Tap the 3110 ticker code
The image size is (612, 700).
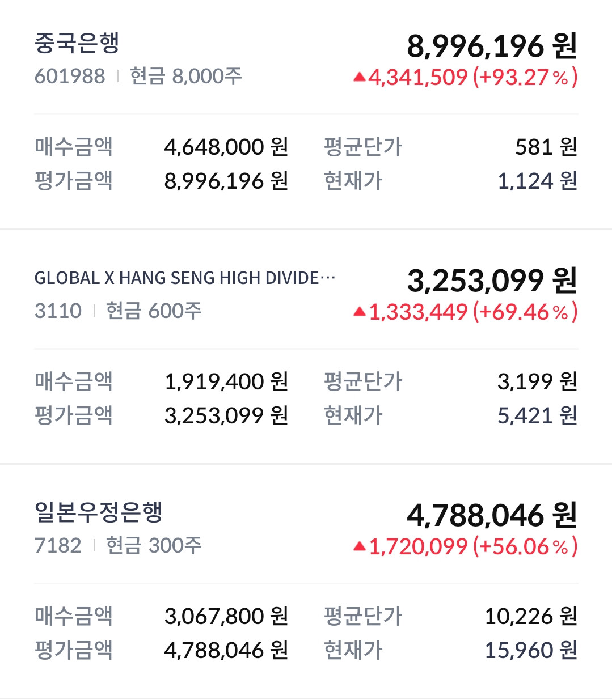[58, 311]
